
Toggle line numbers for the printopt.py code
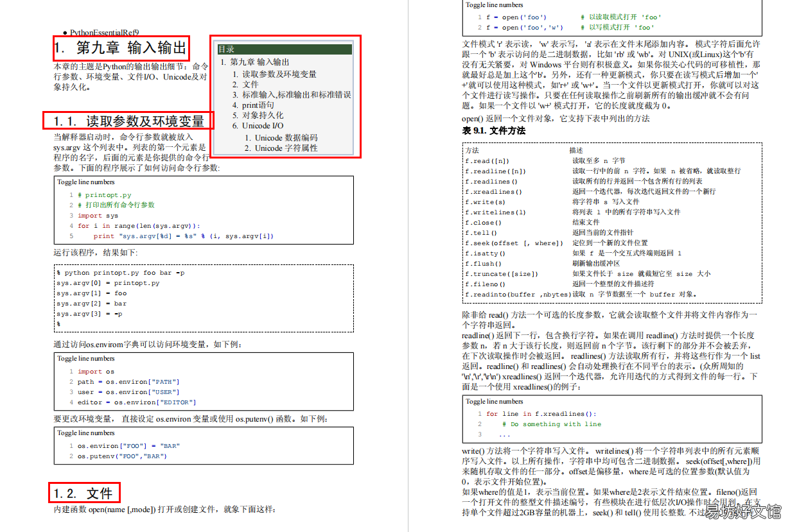click(x=85, y=182)
